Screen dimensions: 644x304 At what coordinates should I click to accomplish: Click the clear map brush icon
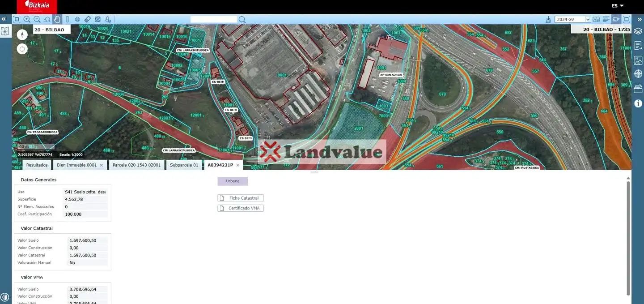pos(548,19)
